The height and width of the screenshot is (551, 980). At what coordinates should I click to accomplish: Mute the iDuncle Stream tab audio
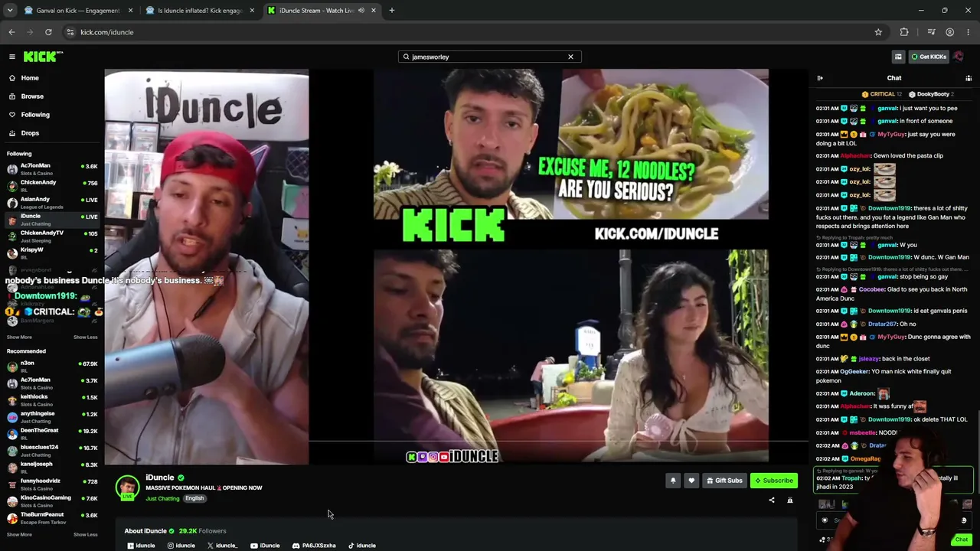click(x=361, y=11)
